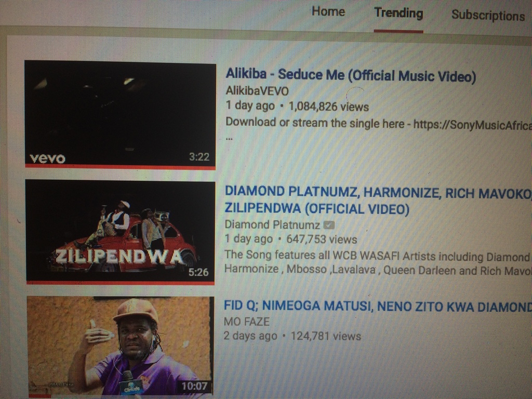This screenshot has width=532, height=399.
Task: Open the Home tab
Action: pos(328,11)
